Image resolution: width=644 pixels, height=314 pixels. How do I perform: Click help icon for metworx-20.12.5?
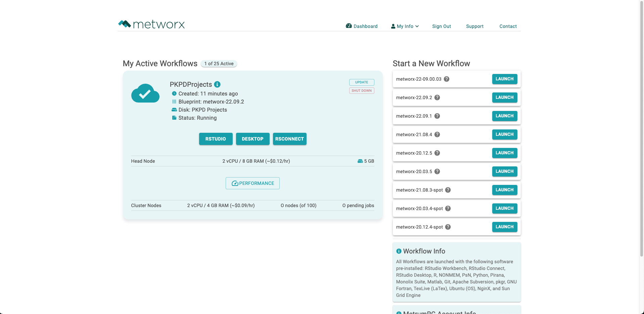[437, 153]
